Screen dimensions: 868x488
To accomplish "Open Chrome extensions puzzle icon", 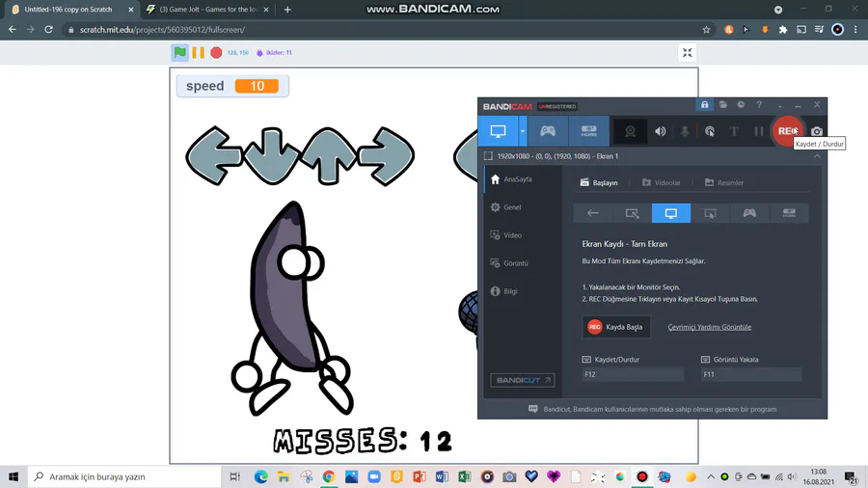I will [x=783, y=30].
